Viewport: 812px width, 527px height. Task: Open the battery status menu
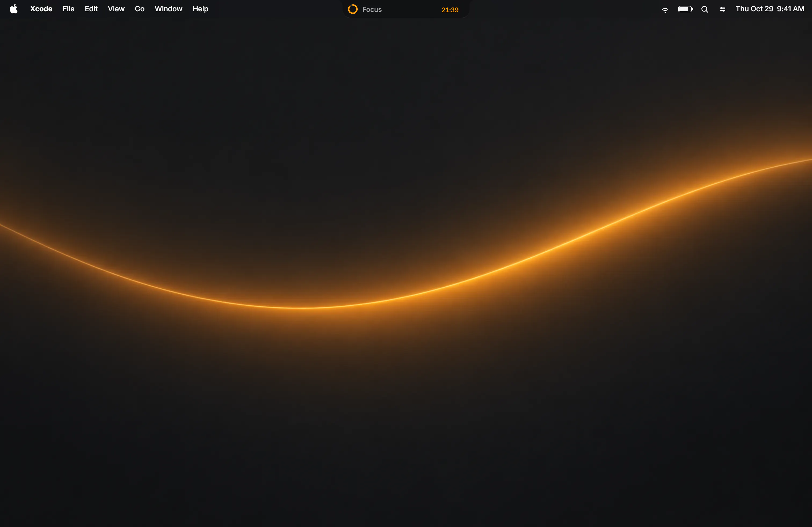click(x=686, y=9)
